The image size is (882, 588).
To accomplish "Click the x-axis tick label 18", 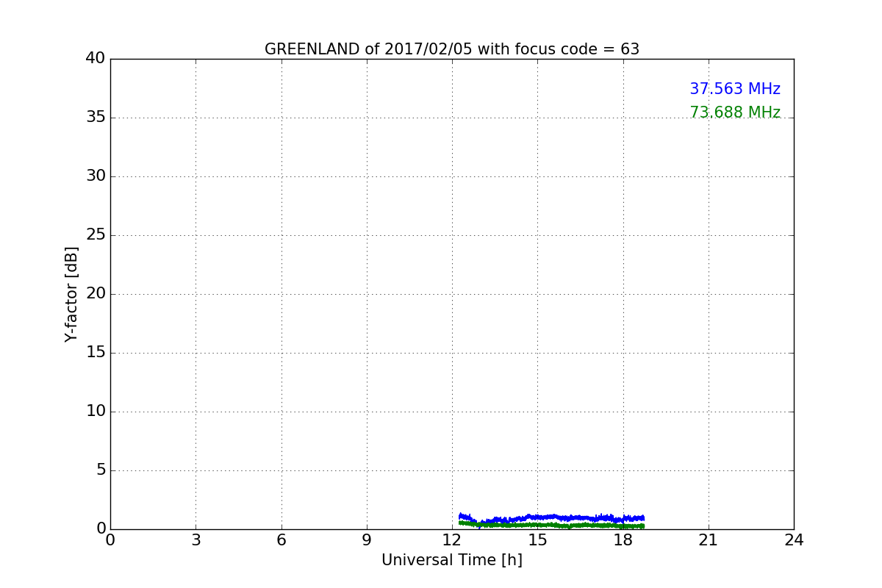I will (623, 540).
